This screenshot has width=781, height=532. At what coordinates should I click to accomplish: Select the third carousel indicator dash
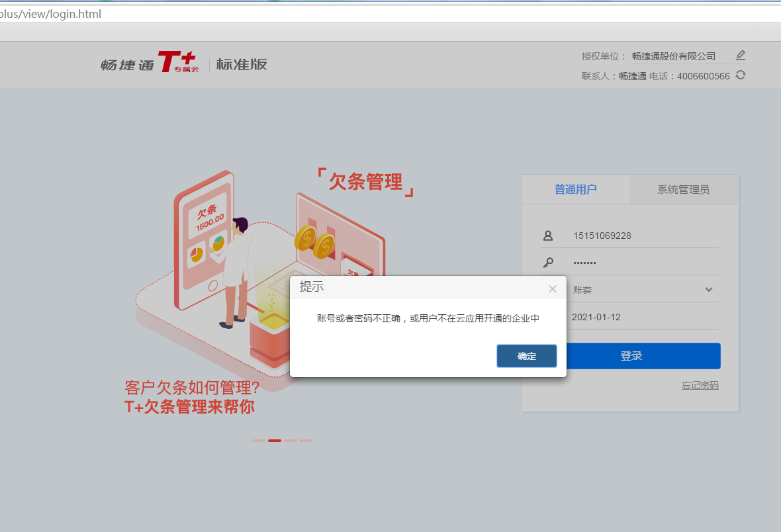[x=291, y=440]
